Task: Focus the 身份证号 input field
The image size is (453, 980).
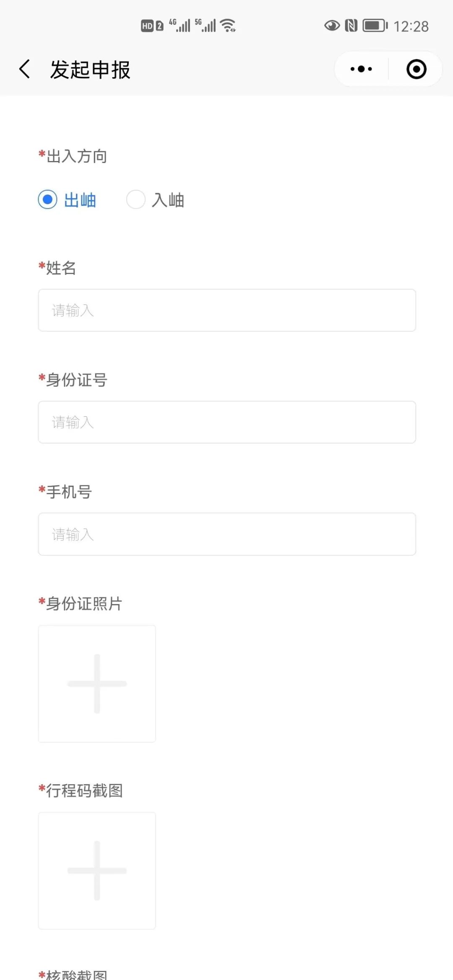Action: tap(227, 422)
